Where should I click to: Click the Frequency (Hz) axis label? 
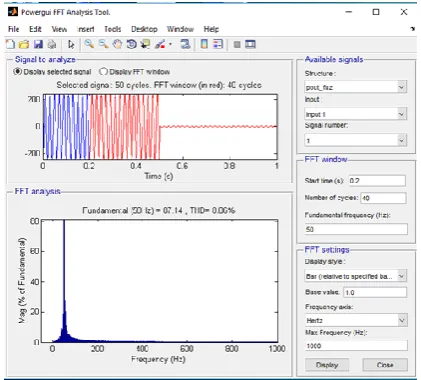158,359
